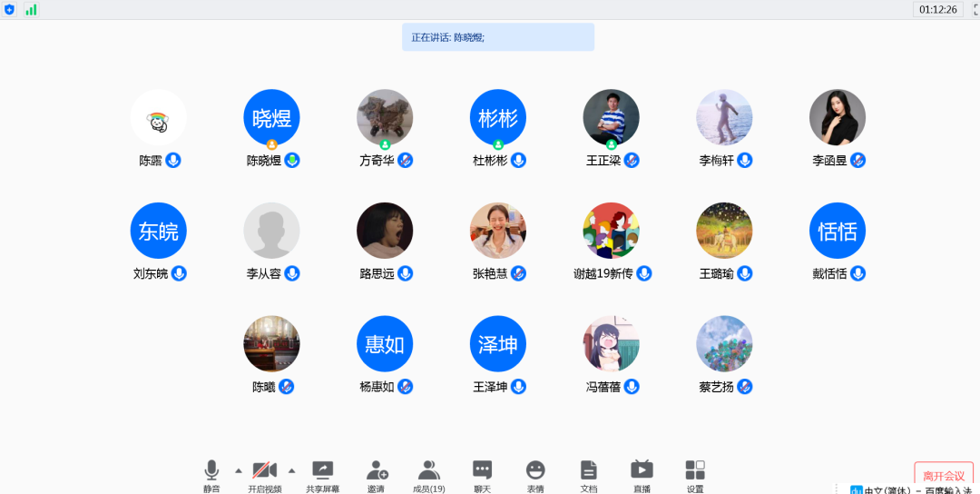Click the 离开会议 leave meeting button

[x=944, y=476]
